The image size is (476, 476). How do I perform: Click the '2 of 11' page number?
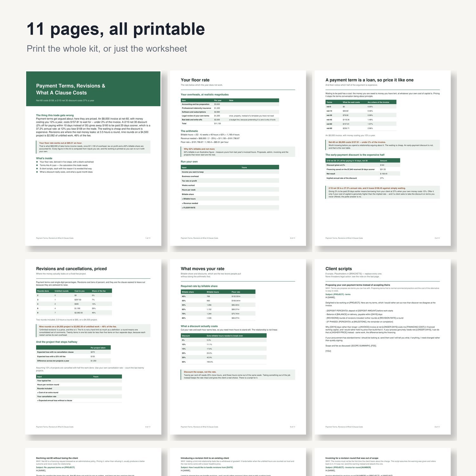click(x=293, y=238)
